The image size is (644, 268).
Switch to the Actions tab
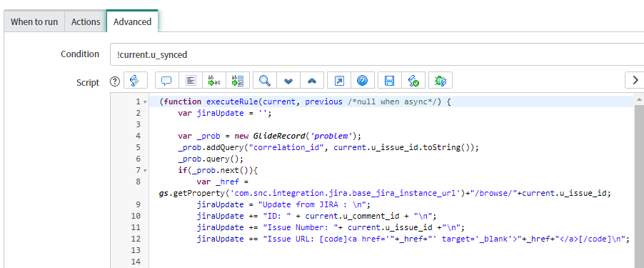[86, 21]
